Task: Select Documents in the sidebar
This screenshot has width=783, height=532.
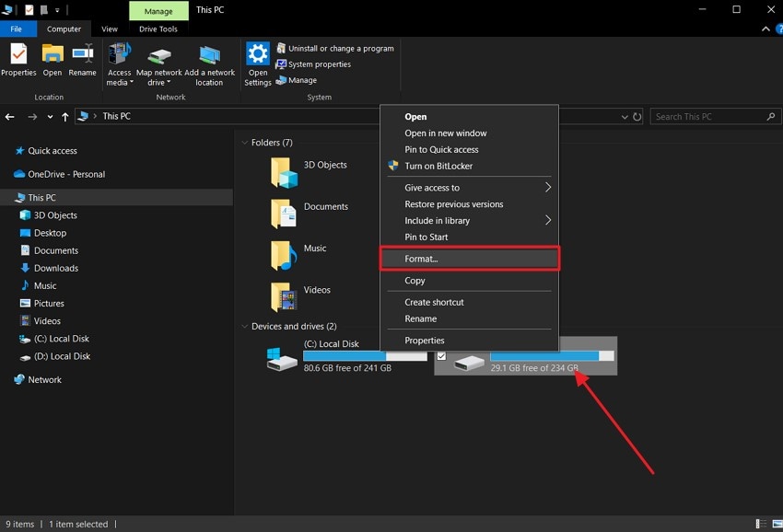Action: coord(49,250)
